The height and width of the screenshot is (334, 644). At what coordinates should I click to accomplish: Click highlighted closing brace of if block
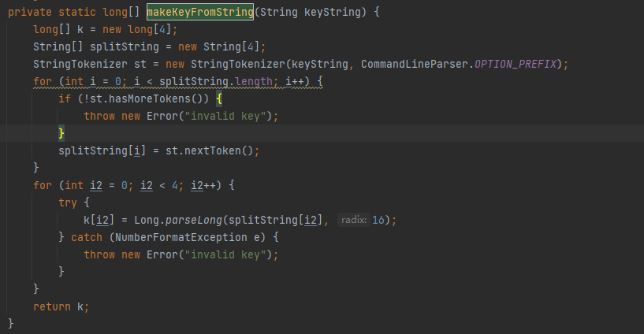coord(61,133)
